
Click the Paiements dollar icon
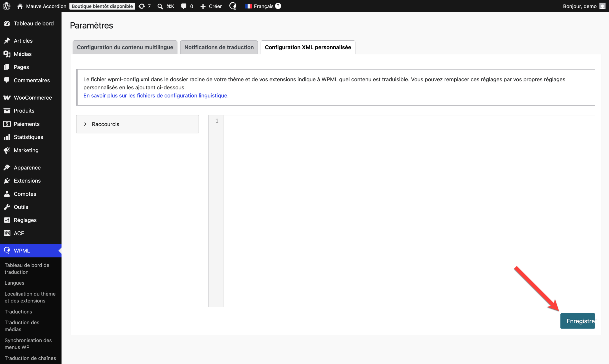click(7, 124)
